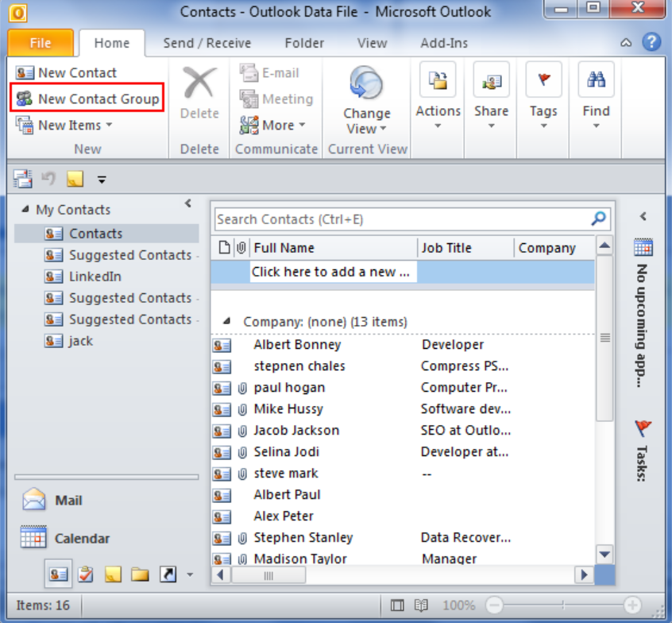Sort by the attachment column header
Screen dimensions: 672x623
[x=241, y=248]
